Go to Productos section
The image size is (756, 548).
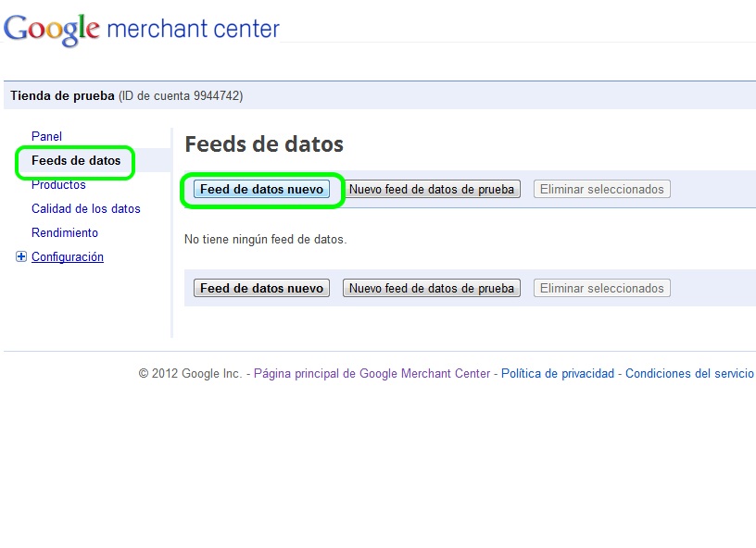pyautogui.click(x=58, y=184)
